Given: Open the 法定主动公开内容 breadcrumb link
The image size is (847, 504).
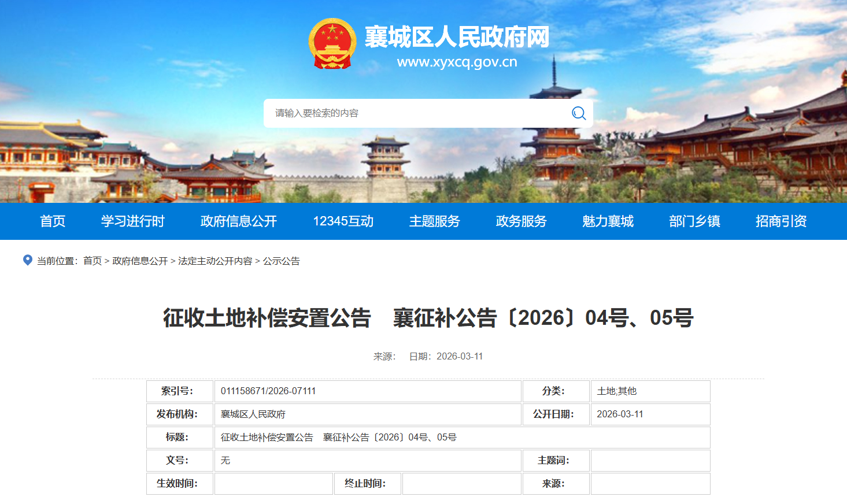Looking at the screenshot, I should (215, 261).
